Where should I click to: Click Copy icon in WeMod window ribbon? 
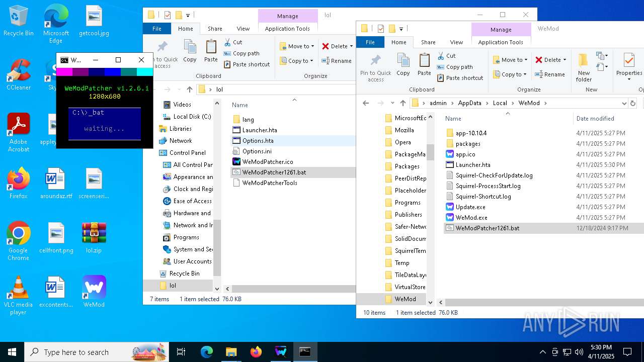[x=403, y=65]
